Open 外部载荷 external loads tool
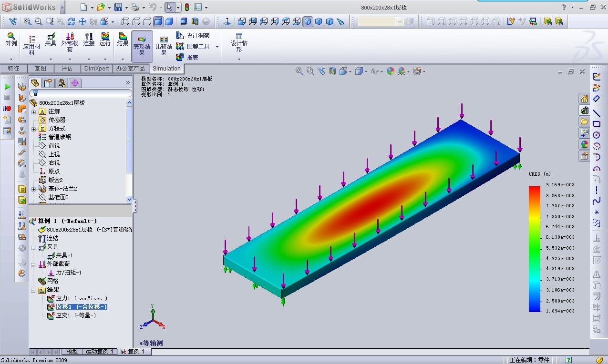 click(x=70, y=42)
